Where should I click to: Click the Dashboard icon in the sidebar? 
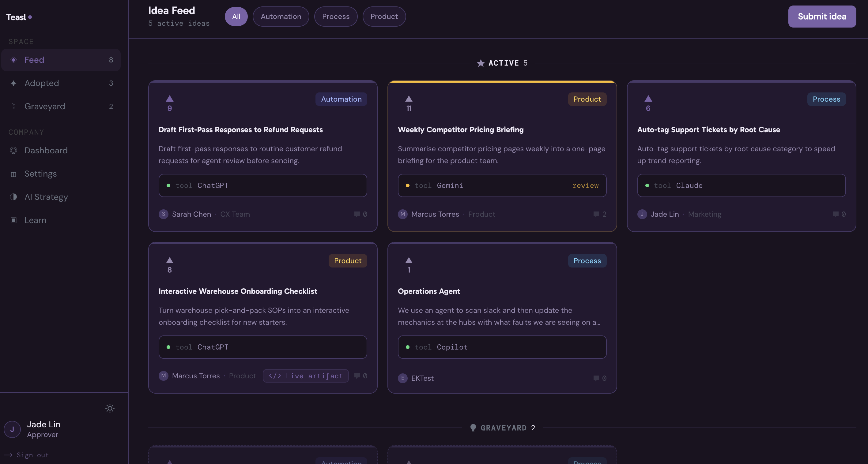tap(13, 151)
